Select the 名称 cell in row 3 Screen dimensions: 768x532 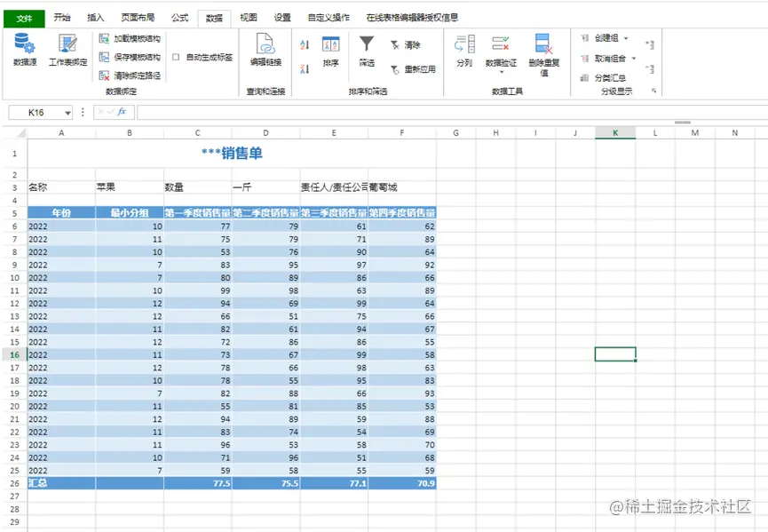click(x=61, y=187)
